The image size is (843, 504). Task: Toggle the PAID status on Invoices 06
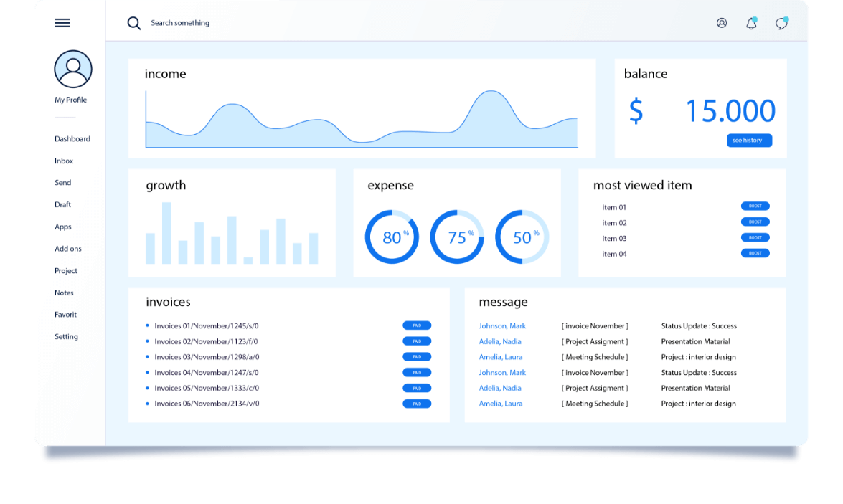[417, 404]
